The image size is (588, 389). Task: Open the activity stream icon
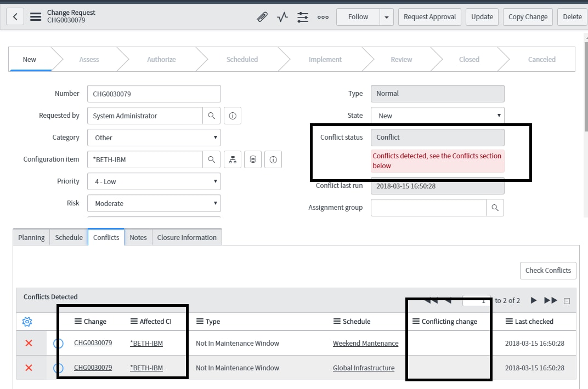coord(282,16)
